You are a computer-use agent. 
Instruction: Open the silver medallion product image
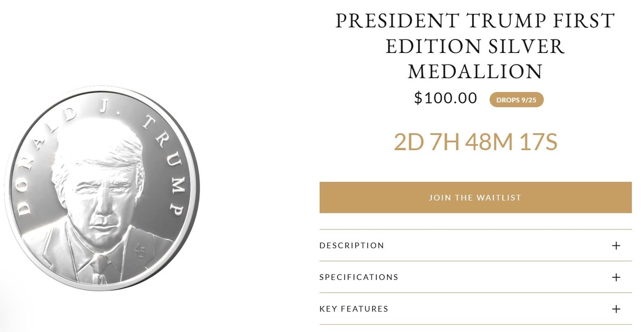click(102, 189)
